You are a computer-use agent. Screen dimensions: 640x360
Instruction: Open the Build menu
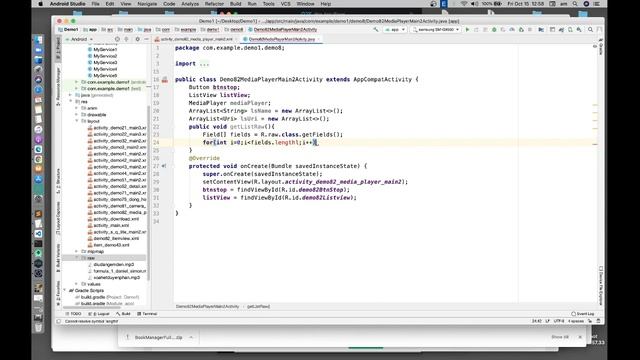tap(236, 4)
